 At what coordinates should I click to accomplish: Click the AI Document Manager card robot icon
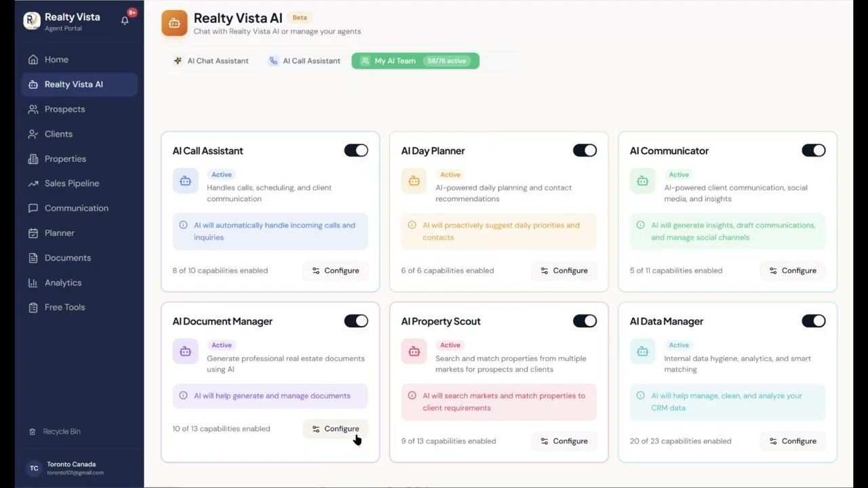click(185, 352)
